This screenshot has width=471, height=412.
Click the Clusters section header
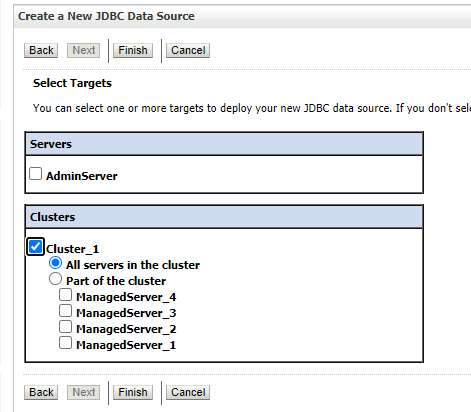coord(224,217)
